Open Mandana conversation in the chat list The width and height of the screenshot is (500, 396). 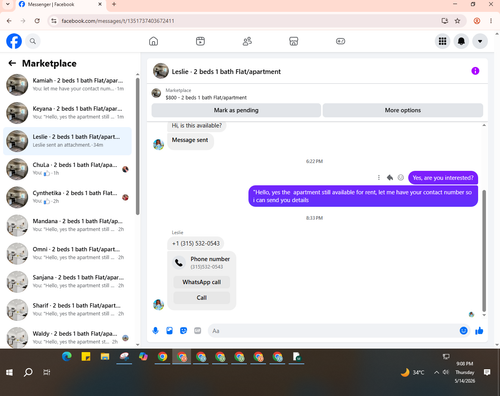(68, 225)
